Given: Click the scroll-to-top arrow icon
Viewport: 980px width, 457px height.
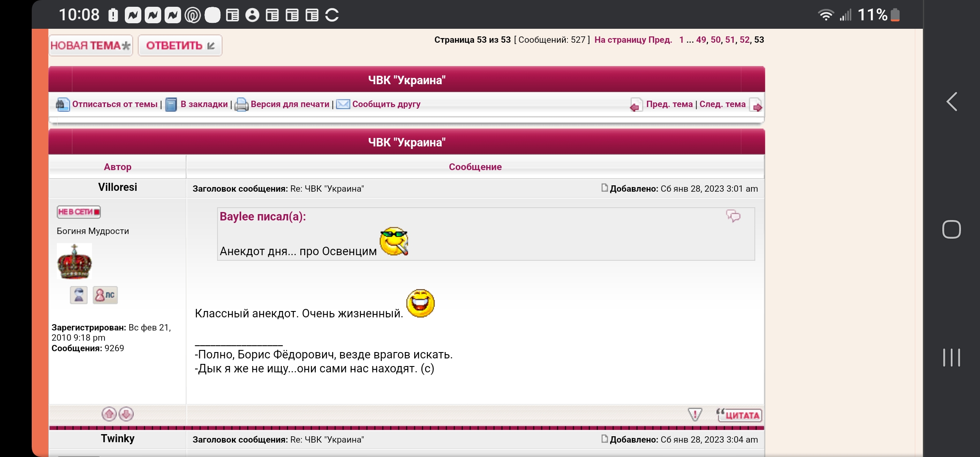Looking at the screenshot, I should point(109,414).
